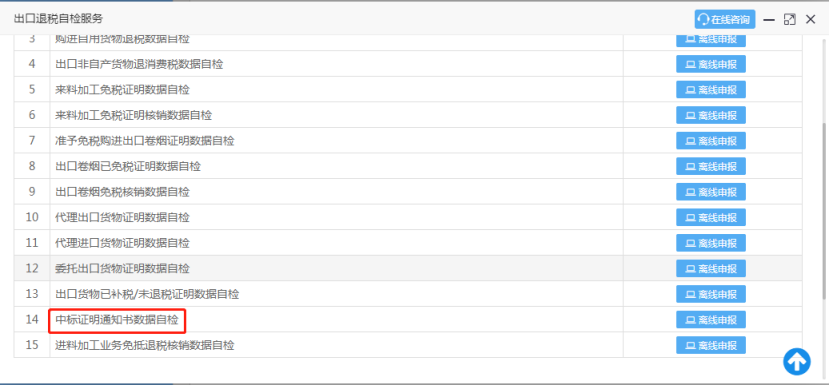Screen dimensions: 830x386
Task: Click 离线申报 for row 10 代理出口货物证明
Action: click(x=711, y=217)
